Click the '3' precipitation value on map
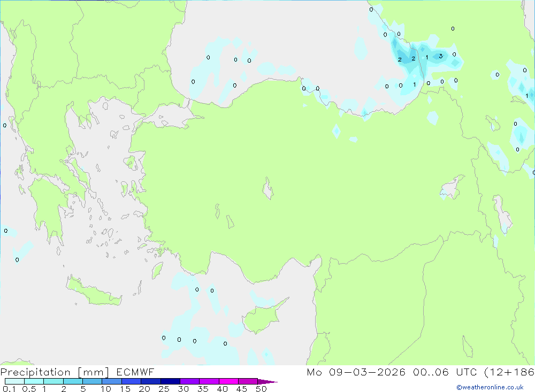The height and width of the screenshot is (392, 535). (441, 56)
